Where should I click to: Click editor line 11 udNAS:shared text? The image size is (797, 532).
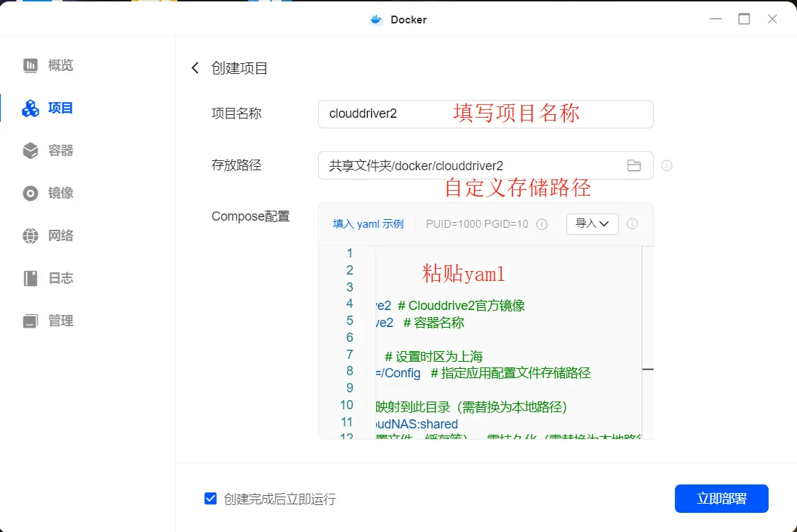coord(417,423)
